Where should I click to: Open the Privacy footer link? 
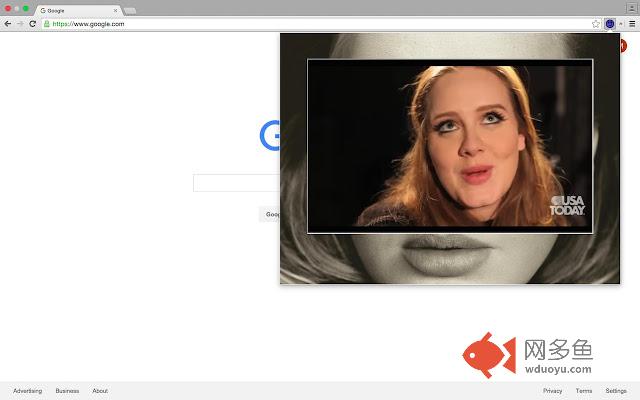coord(552,391)
